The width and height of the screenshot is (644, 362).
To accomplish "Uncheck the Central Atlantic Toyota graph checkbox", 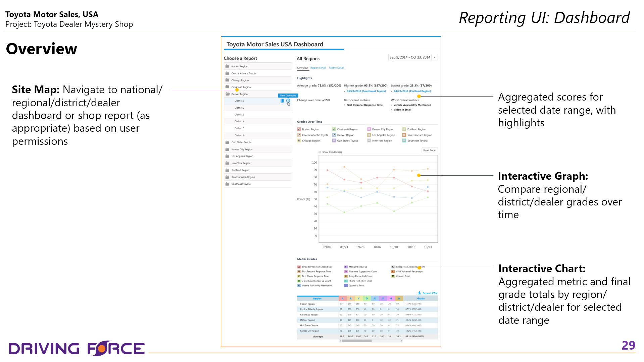I will pos(299,135).
